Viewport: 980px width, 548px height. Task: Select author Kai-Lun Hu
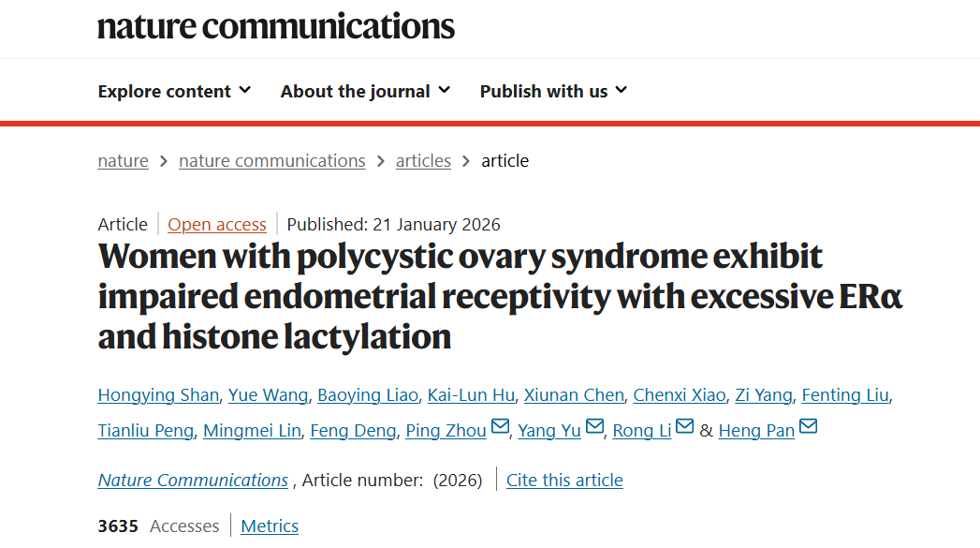click(471, 395)
